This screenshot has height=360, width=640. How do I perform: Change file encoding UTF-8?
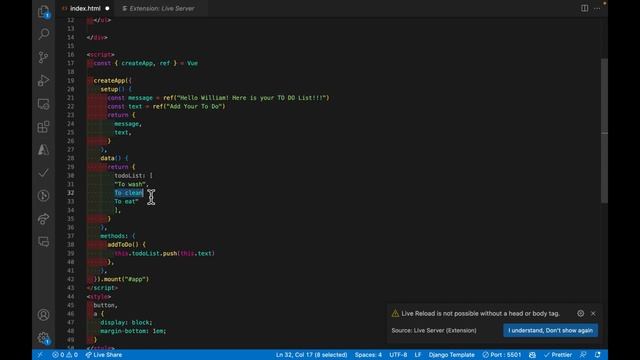point(398,355)
